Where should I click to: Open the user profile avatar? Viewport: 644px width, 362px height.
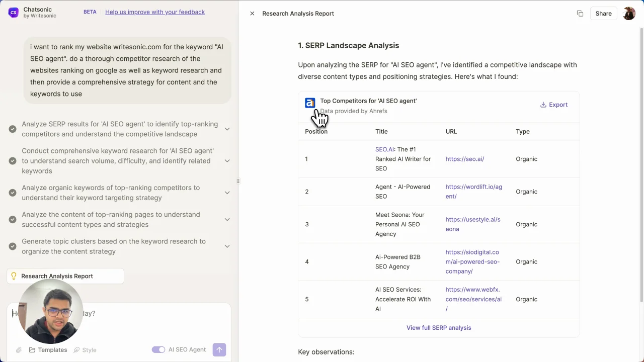[x=629, y=14]
